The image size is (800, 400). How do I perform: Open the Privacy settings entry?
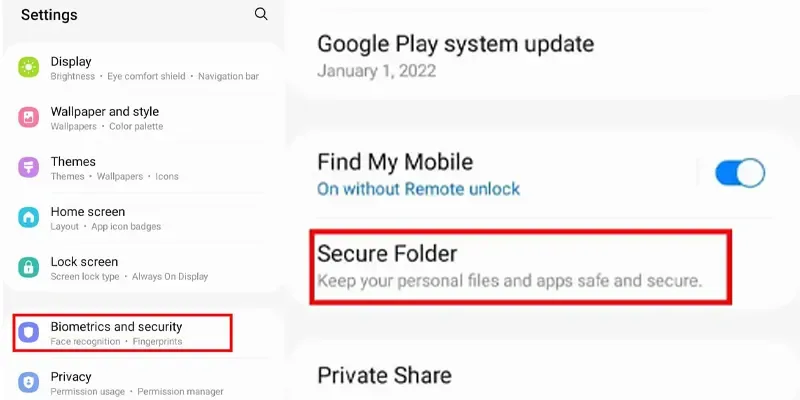click(x=143, y=383)
